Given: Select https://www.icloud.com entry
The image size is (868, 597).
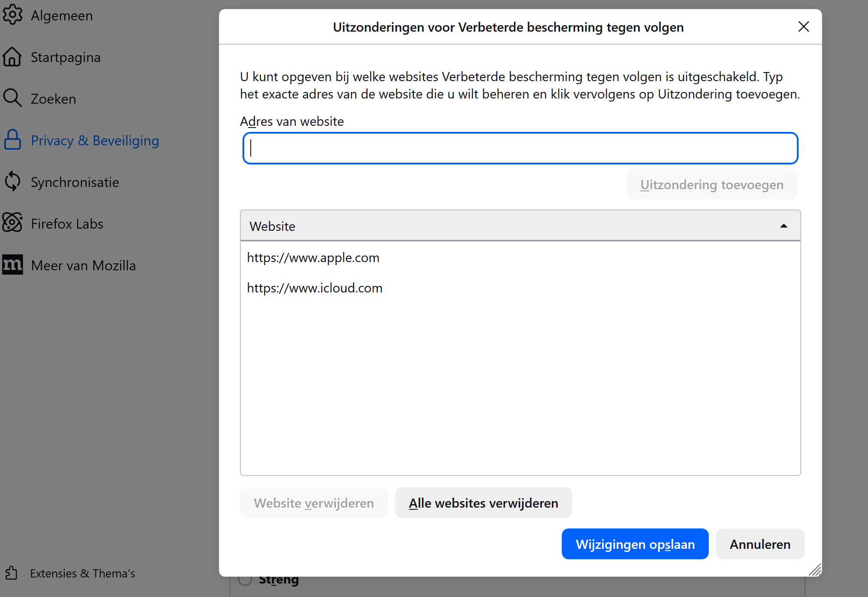Looking at the screenshot, I should pyautogui.click(x=314, y=288).
